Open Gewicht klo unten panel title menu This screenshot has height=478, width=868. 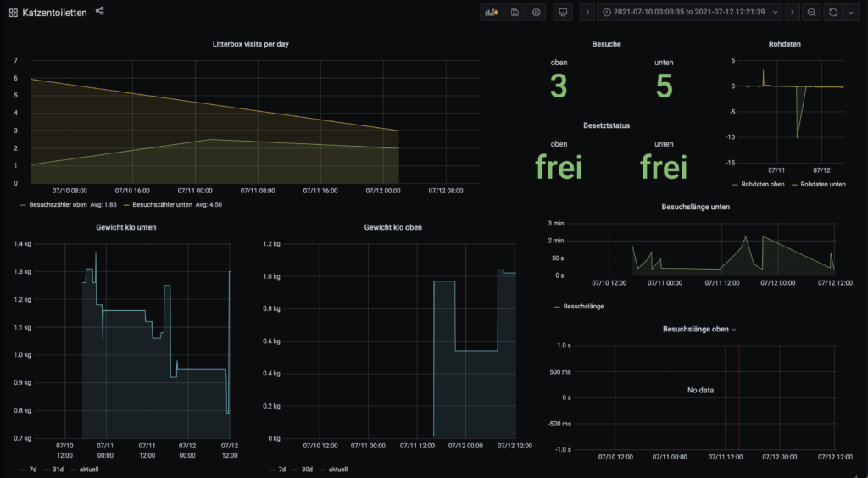coord(125,227)
